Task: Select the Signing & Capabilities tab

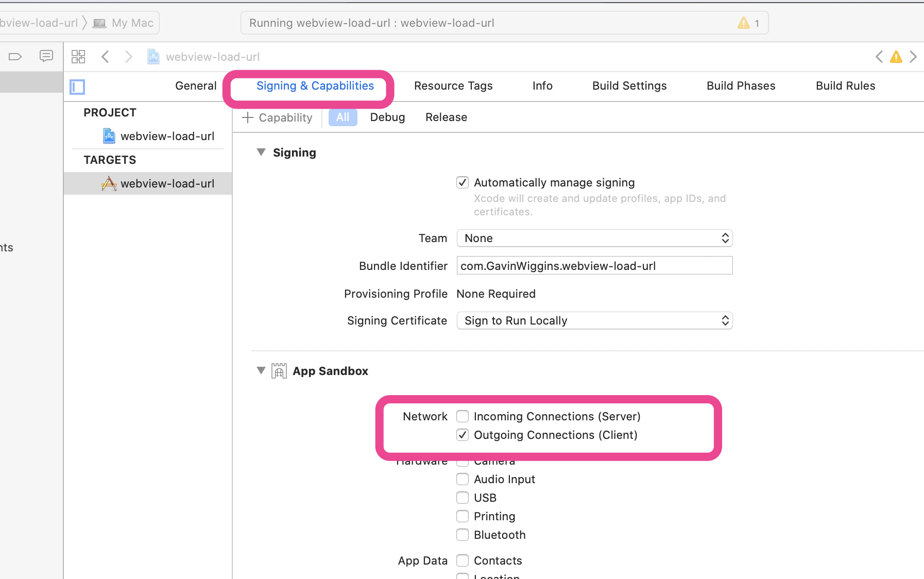Action: click(x=315, y=86)
